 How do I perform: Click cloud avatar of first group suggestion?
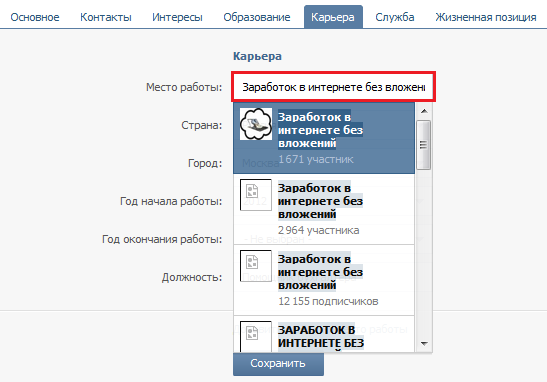point(256,124)
